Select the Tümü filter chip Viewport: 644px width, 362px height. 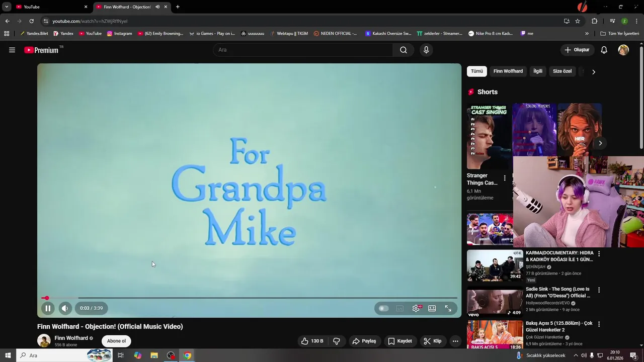pyautogui.click(x=476, y=71)
